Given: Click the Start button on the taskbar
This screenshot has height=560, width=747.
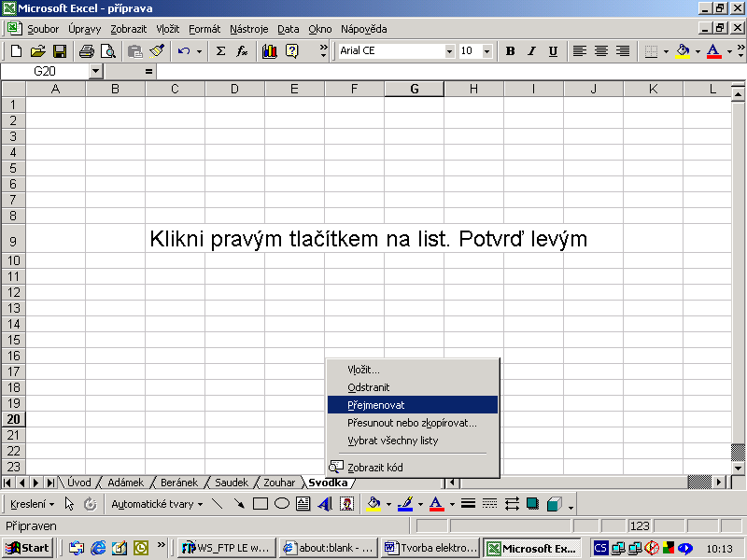Looking at the screenshot, I should (27, 548).
